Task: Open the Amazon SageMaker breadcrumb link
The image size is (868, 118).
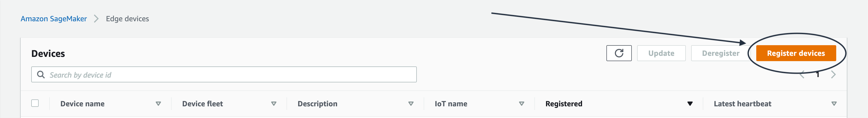Action: pos(53,19)
